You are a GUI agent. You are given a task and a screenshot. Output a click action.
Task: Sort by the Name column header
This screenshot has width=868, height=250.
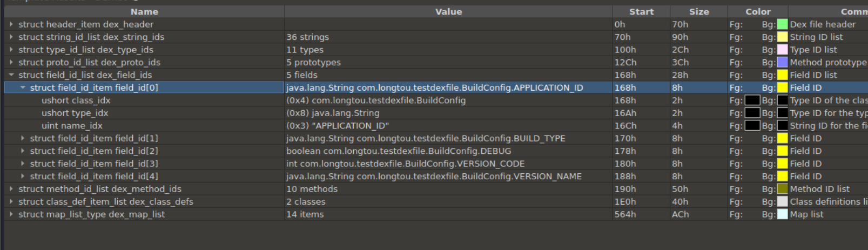(x=144, y=11)
